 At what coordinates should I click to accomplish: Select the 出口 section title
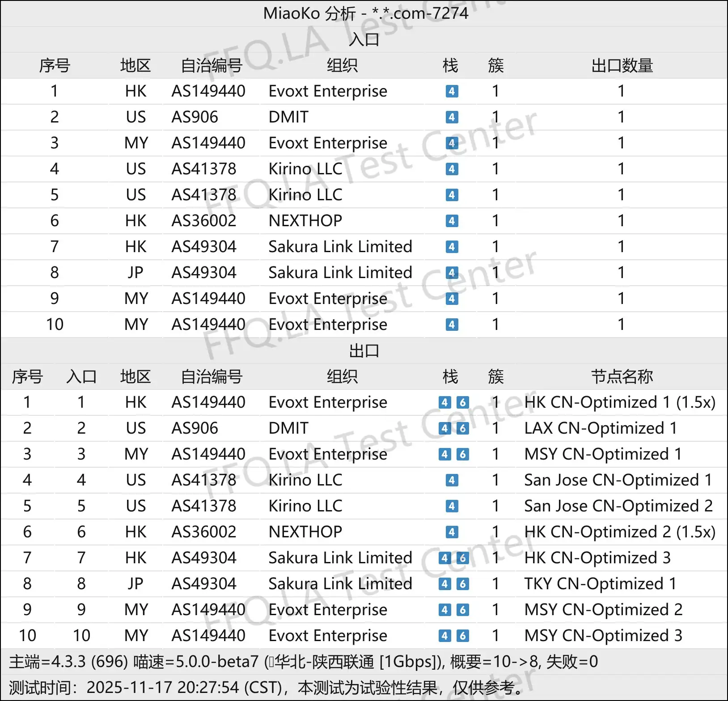click(x=364, y=351)
